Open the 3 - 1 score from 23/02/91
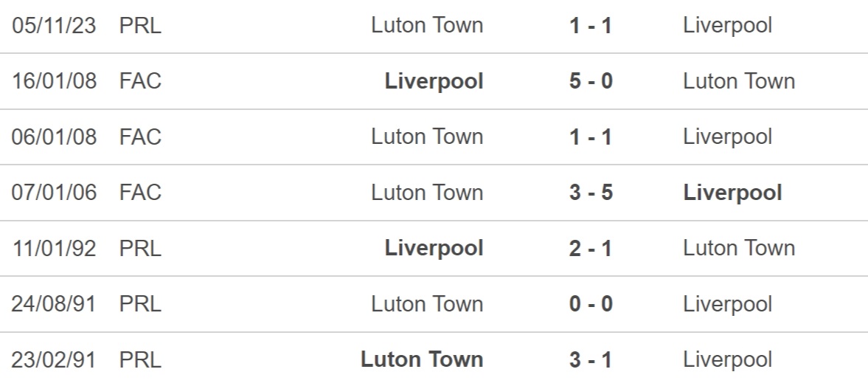 click(591, 360)
